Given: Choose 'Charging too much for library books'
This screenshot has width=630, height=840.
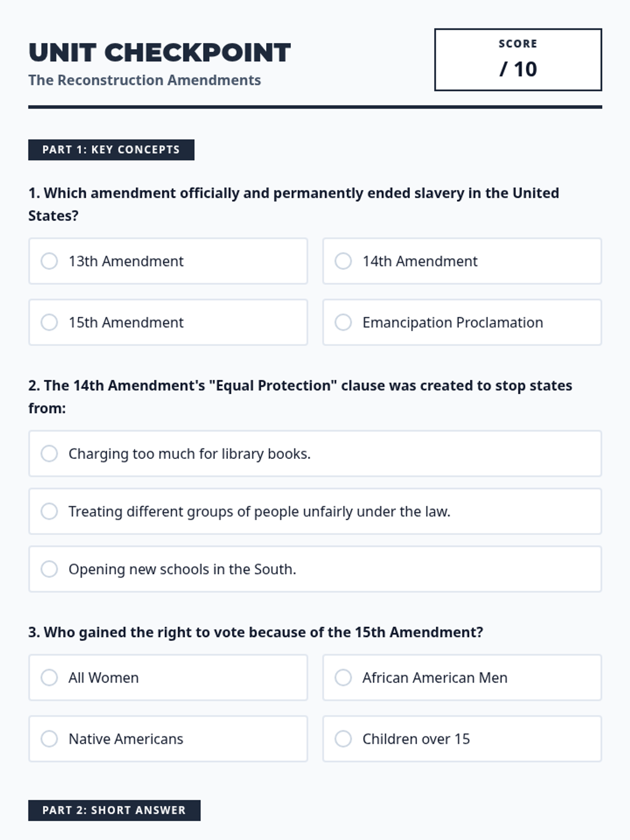Looking at the screenshot, I should click(49, 454).
